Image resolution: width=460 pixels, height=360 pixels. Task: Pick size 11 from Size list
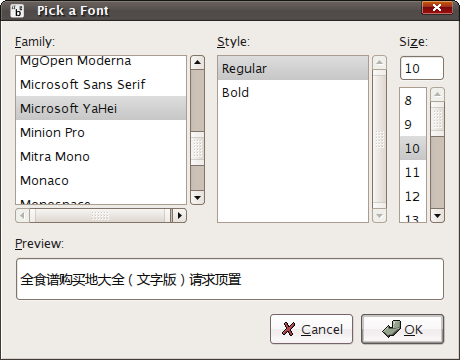click(413, 172)
